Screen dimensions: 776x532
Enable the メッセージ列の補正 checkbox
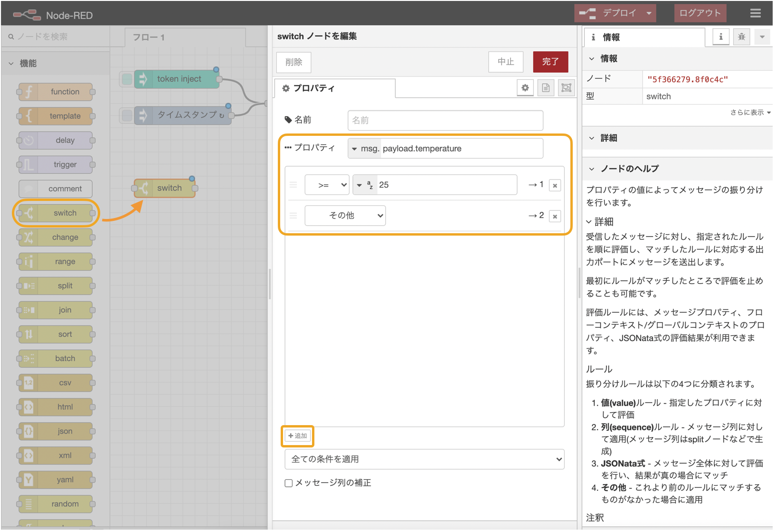click(288, 483)
